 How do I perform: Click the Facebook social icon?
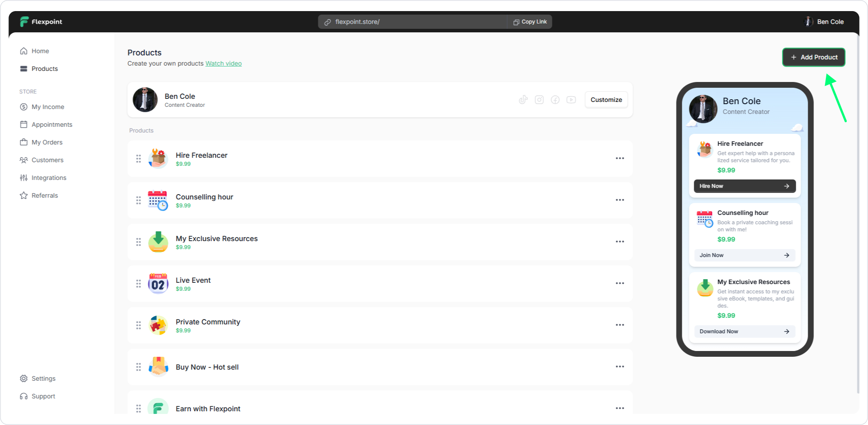pos(555,100)
